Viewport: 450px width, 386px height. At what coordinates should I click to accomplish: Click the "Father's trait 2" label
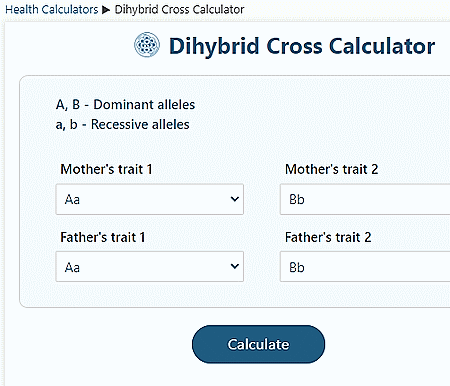coord(328,237)
